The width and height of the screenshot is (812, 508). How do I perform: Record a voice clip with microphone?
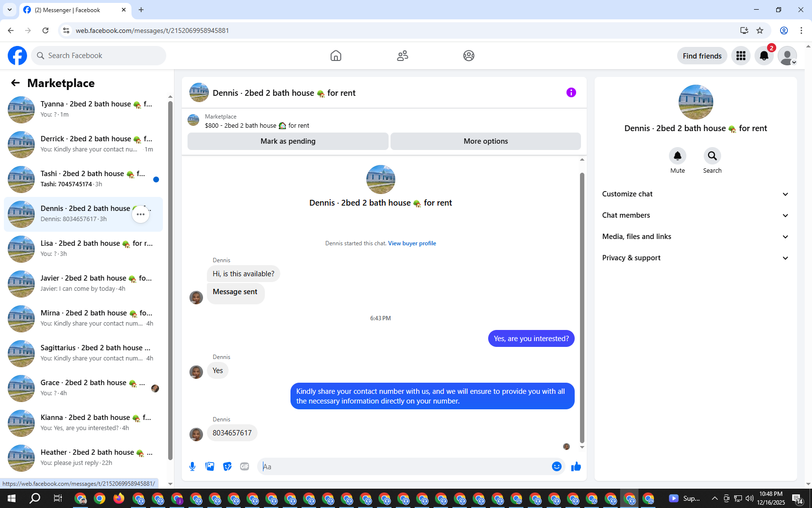pos(192,466)
